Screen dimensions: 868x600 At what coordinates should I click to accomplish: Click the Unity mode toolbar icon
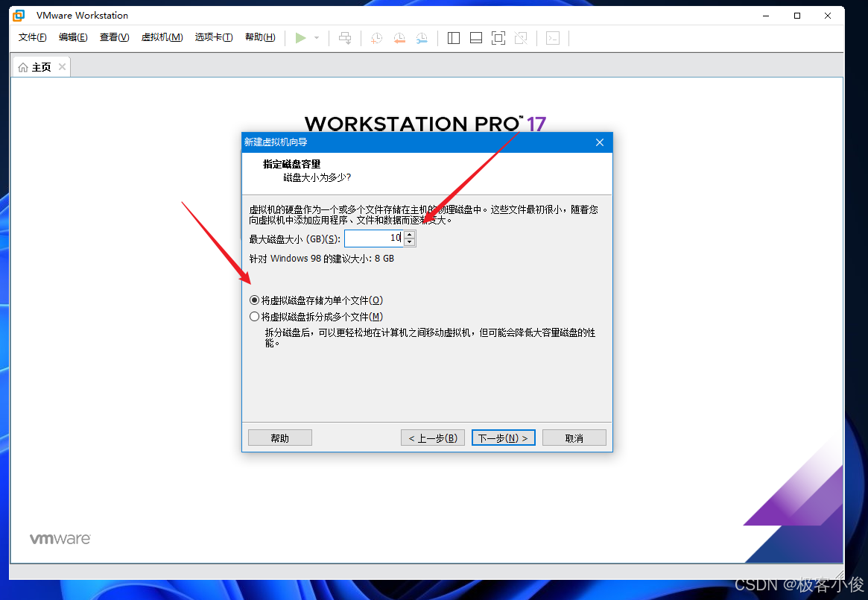click(x=521, y=38)
